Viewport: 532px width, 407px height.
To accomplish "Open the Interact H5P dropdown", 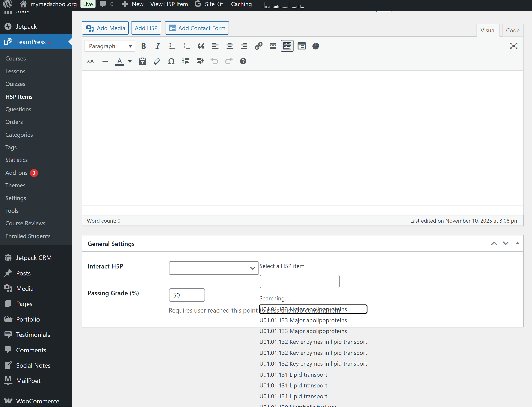I will (x=214, y=268).
